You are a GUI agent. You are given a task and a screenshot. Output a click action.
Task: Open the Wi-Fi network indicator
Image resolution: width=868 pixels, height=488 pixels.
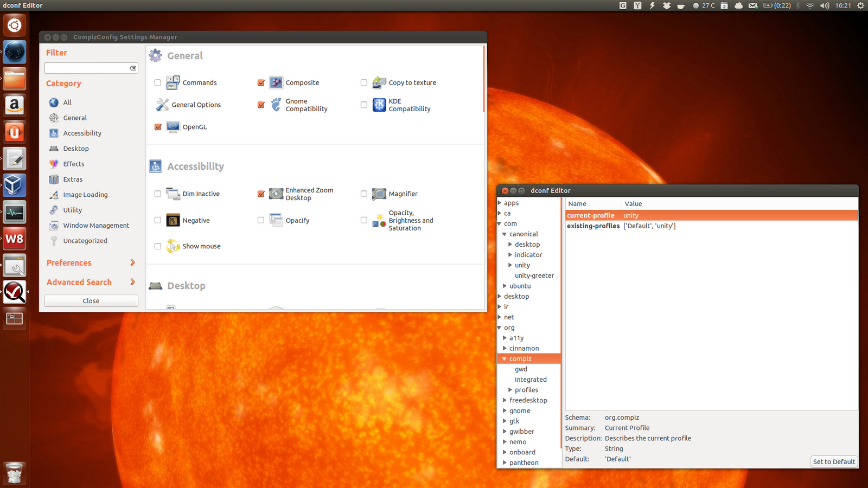pyautogui.click(x=810, y=5)
